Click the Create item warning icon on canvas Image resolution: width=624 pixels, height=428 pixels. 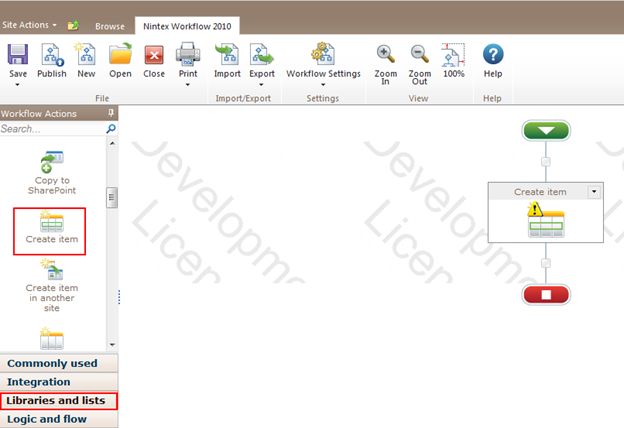tap(535, 209)
